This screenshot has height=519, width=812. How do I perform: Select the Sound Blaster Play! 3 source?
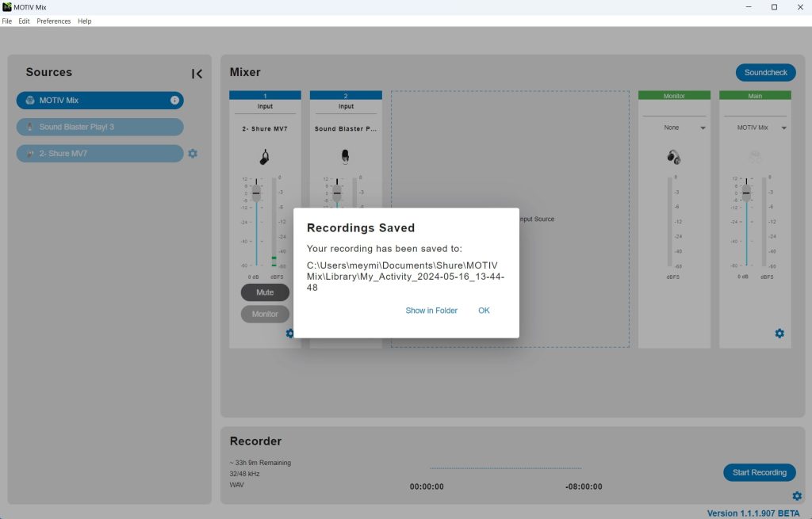click(x=100, y=127)
